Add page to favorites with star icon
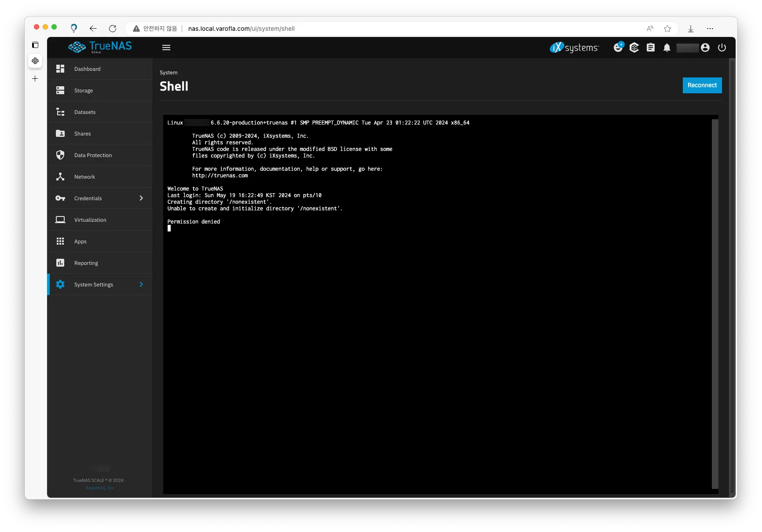The image size is (762, 532). click(667, 29)
